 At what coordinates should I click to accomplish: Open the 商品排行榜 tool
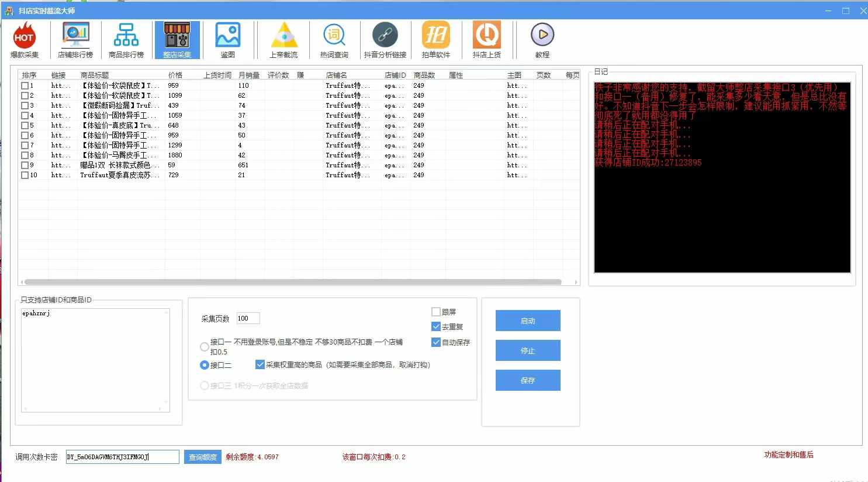(126, 40)
